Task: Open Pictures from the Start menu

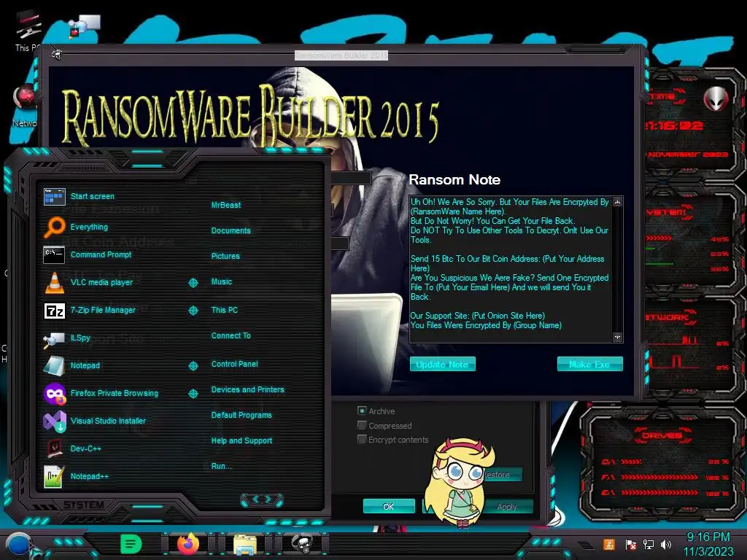Action: pyautogui.click(x=225, y=256)
